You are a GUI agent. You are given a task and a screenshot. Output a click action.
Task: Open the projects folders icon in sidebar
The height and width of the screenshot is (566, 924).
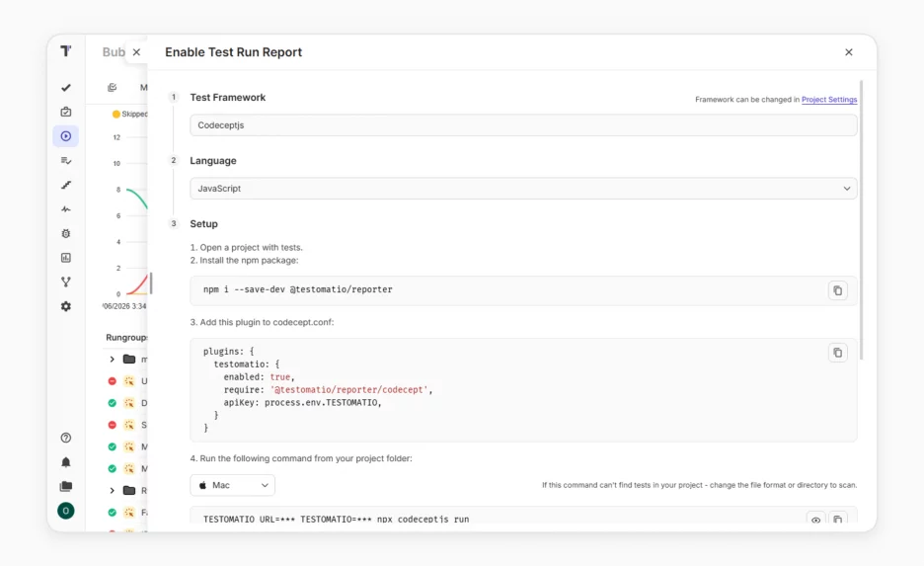click(66, 486)
